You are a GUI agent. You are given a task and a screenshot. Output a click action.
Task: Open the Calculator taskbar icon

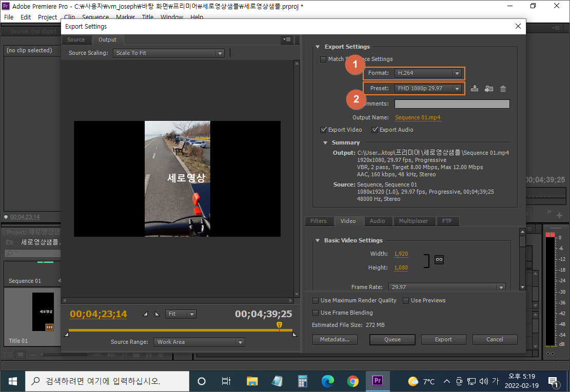coord(303,381)
